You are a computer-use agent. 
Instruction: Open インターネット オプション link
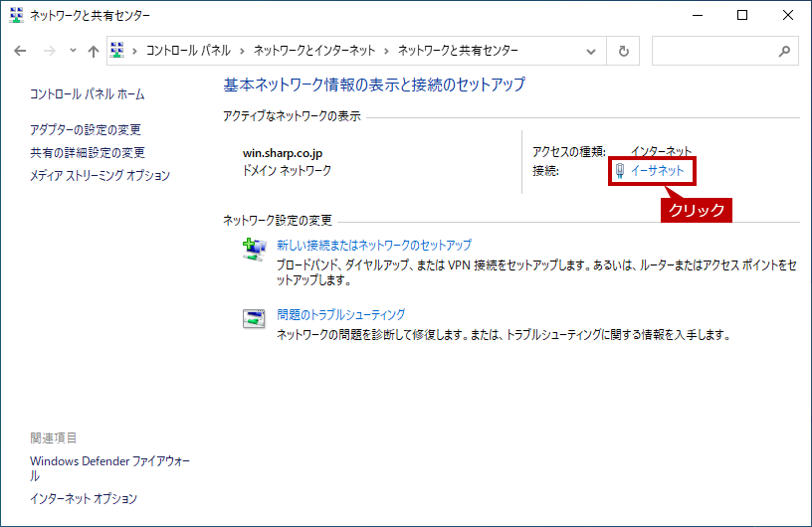coord(84,498)
